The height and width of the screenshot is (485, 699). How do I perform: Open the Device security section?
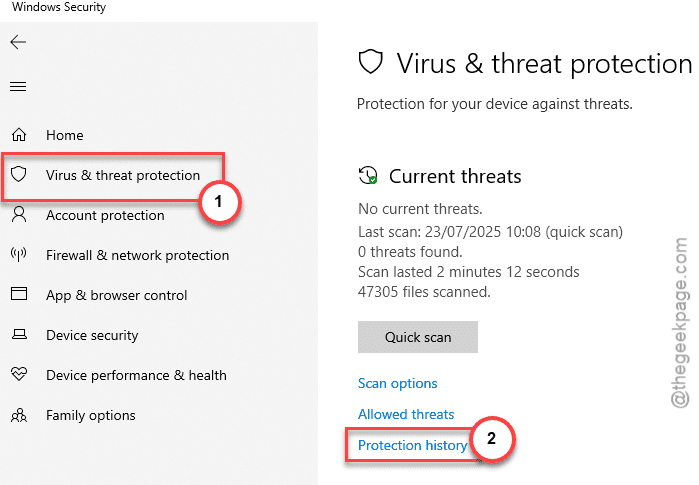[x=92, y=335]
